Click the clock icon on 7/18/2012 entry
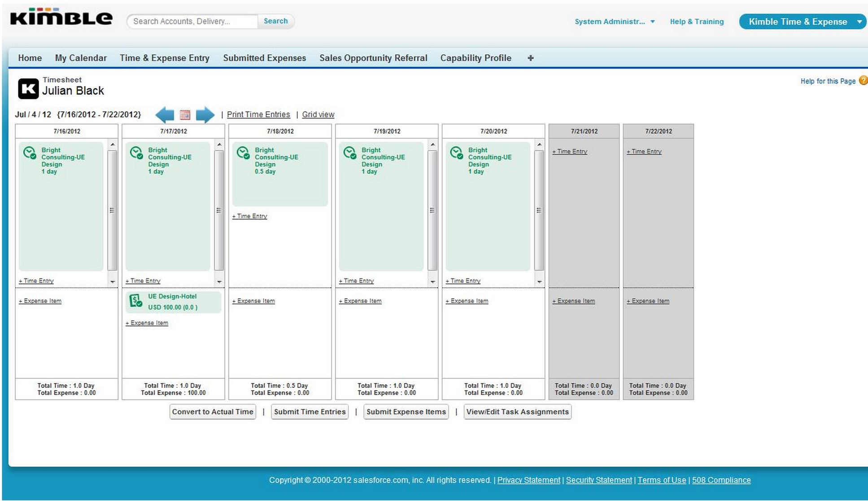 pos(243,153)
